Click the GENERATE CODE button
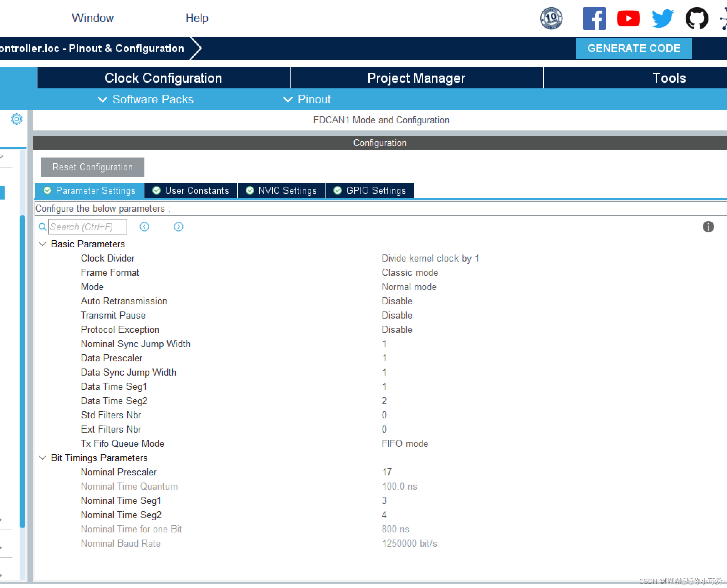 (x=634, y=48)
